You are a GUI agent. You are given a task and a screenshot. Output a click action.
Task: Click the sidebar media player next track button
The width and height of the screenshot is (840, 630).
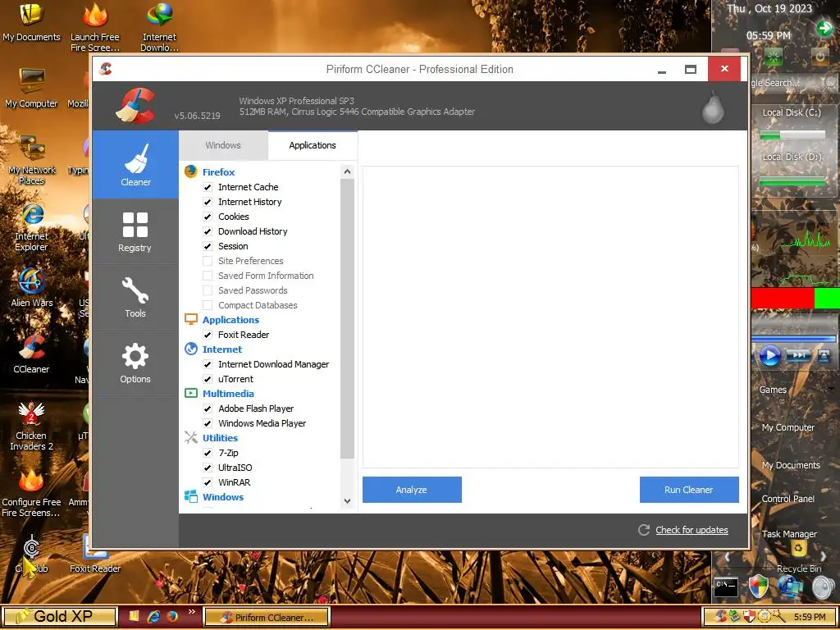click(x=798, y=355)
